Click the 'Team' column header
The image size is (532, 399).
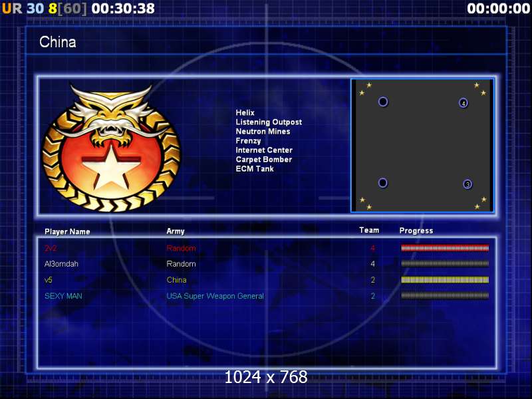point(369,230)
